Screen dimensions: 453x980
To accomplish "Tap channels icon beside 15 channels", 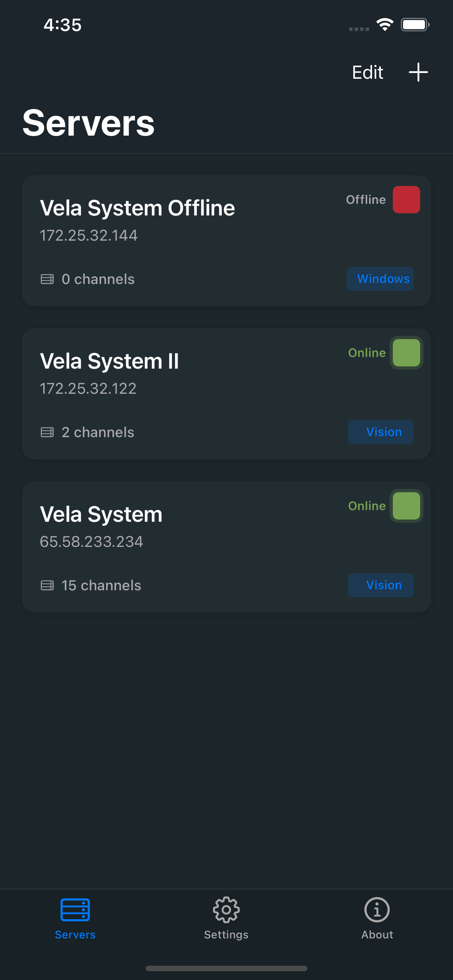I will pyautogui.click(x=47, y=586).
